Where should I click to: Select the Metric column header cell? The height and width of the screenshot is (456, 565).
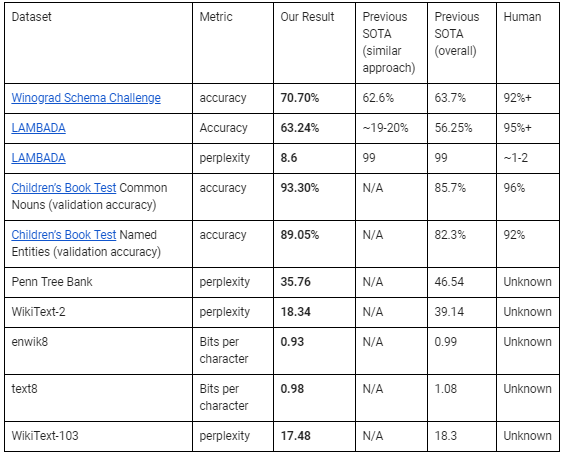coord(233,43)
